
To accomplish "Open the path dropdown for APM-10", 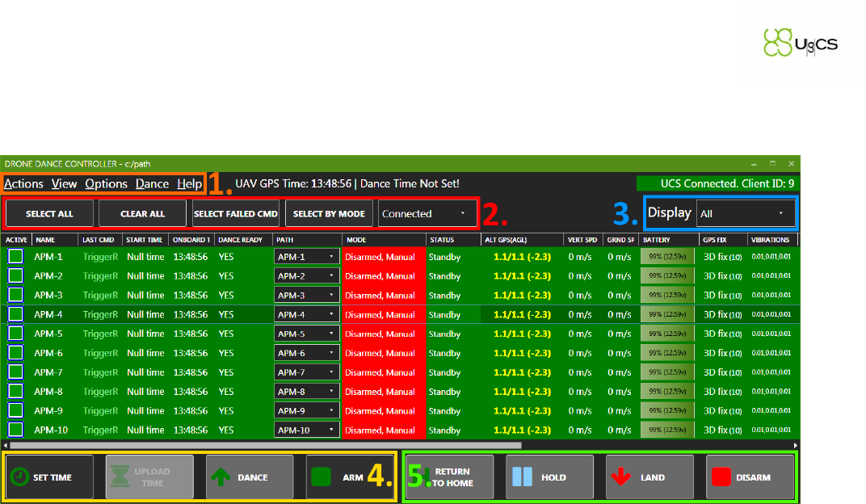I will 306,430.
